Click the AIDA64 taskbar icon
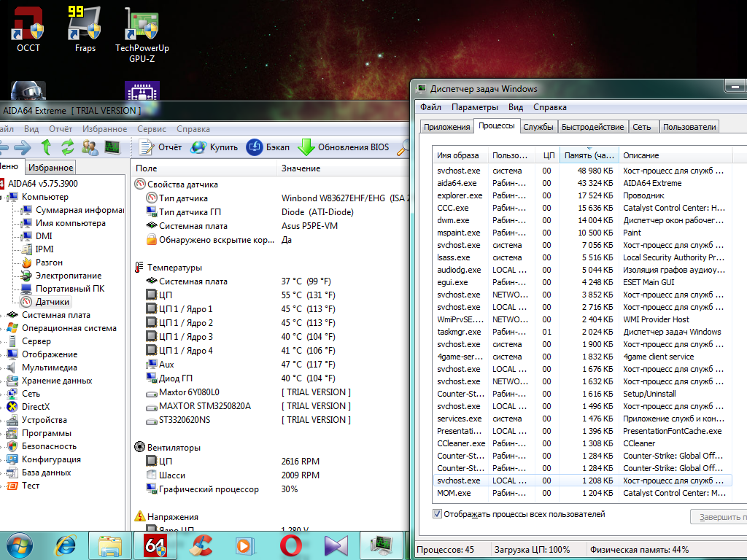 [x=155, y=545]
